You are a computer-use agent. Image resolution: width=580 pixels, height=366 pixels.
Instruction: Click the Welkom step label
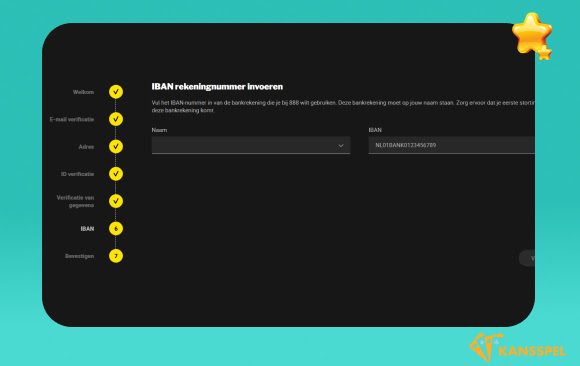pos(83,92)
